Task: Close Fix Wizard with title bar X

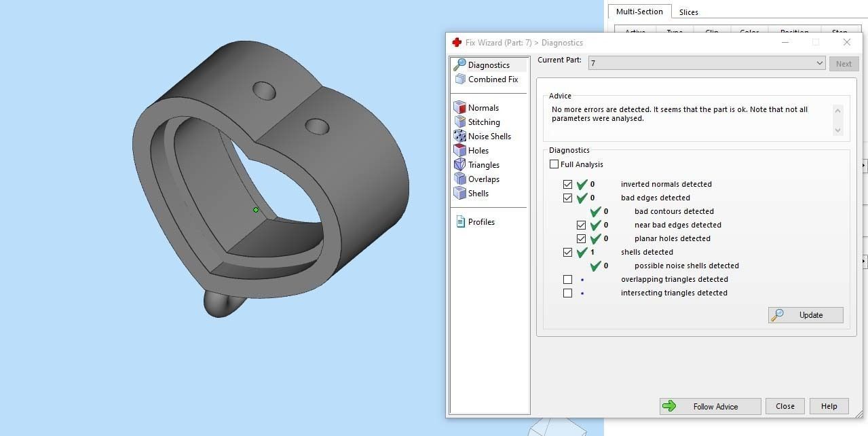Action: [846, 42]
